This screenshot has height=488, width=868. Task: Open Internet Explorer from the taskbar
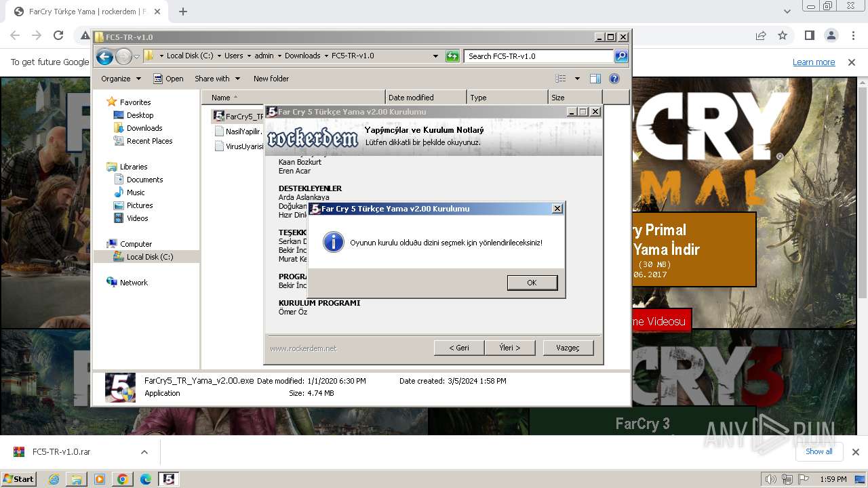[54, 479]
